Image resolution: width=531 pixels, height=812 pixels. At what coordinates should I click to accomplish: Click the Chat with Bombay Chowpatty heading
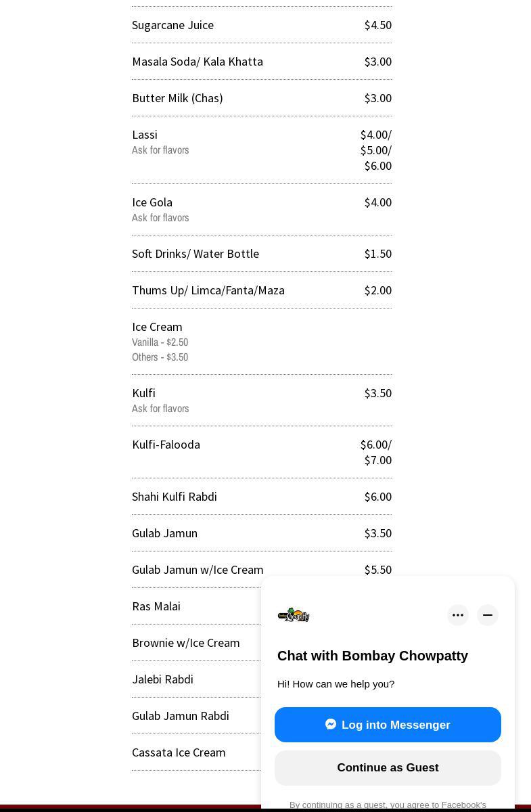pos(373,656)
